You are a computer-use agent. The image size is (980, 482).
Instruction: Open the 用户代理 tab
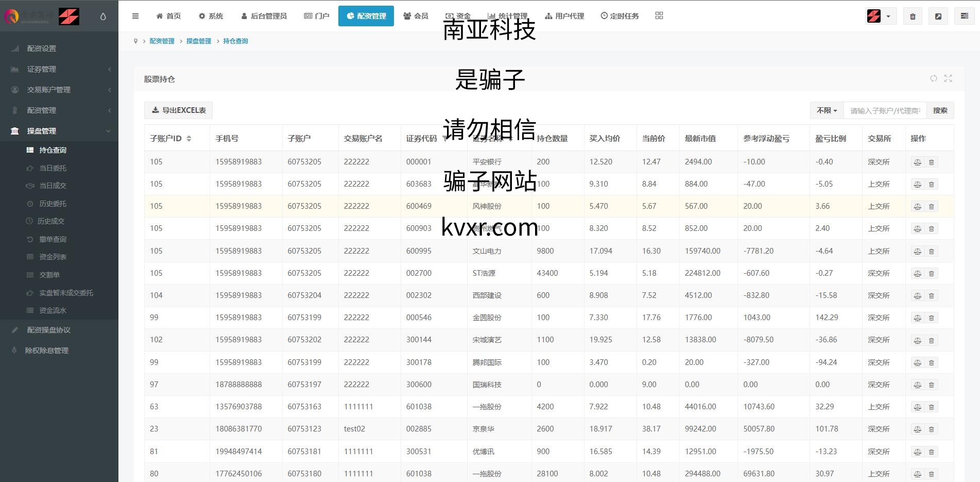(x=564, y=16)
